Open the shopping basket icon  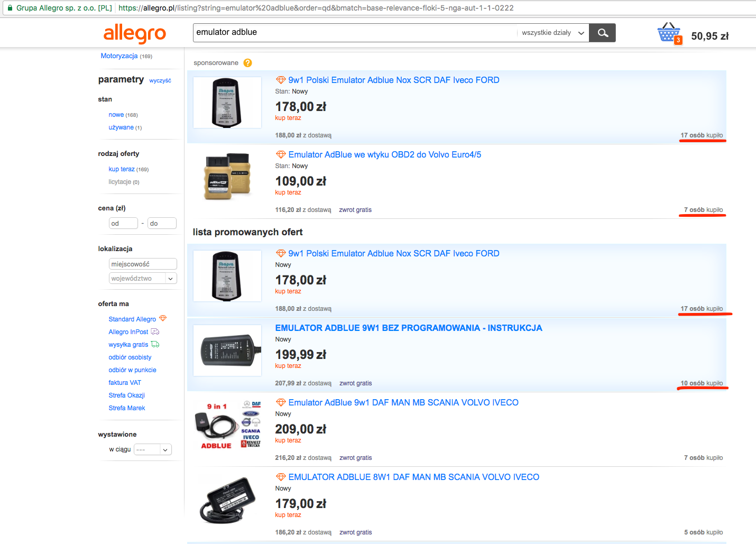click(668, 33)
